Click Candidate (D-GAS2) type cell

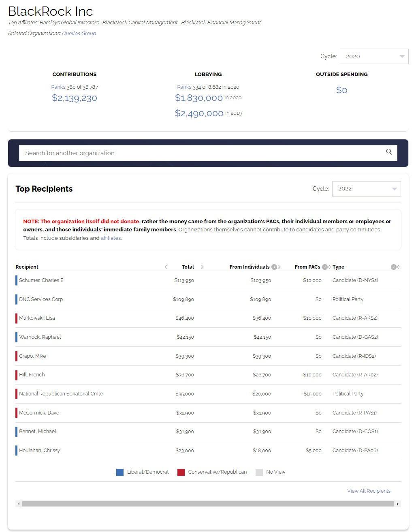coord(355,337)
